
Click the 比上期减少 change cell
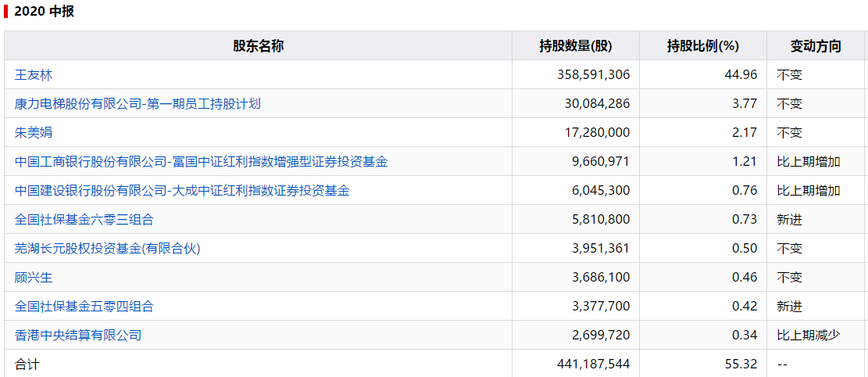(x=809, y=335)
